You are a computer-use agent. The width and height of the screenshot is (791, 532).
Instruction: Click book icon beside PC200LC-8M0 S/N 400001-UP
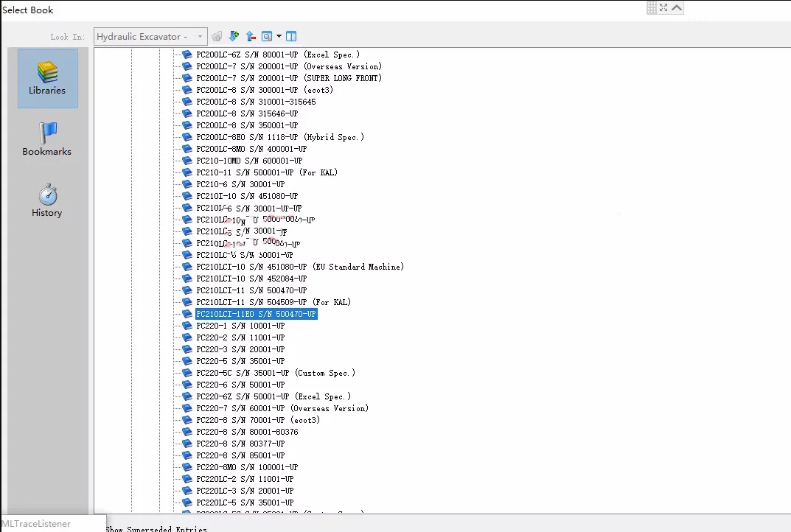tap(187, 149)
